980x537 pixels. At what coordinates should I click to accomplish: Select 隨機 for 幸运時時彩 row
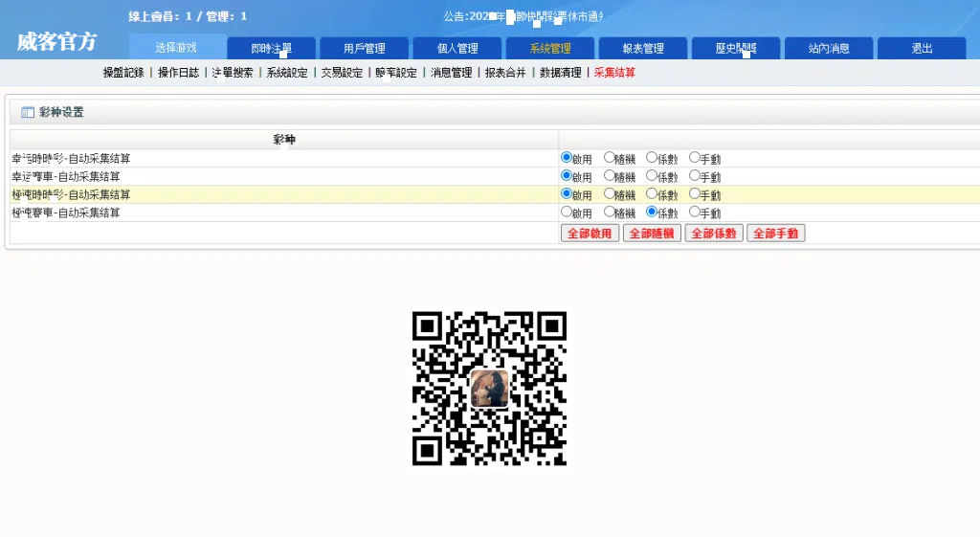[x=610, y=158]
